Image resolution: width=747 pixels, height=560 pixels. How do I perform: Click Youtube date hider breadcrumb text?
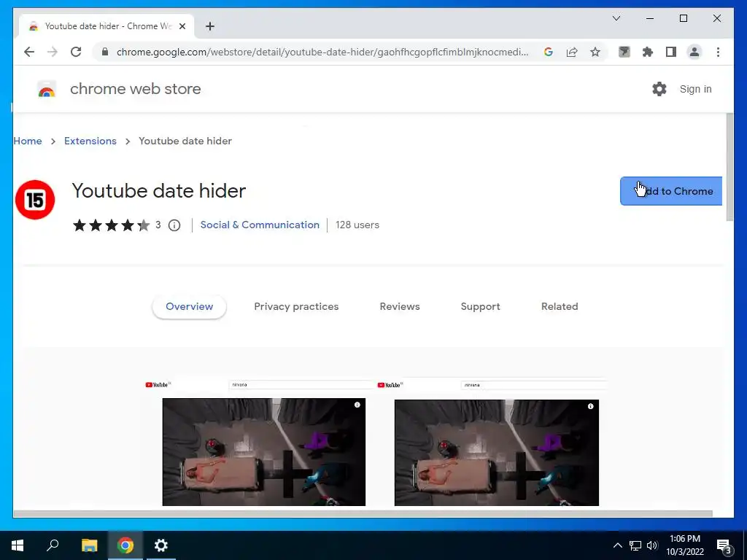click(x=185, y=141)
